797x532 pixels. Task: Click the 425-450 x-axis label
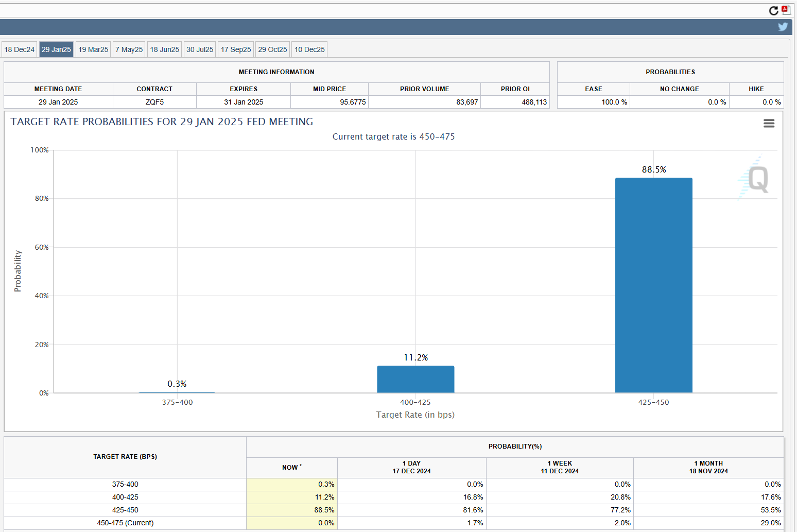[654, 402]
